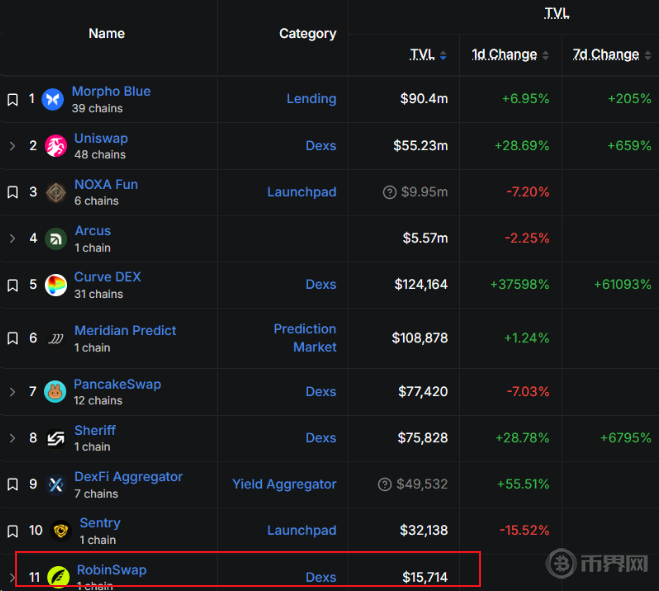Open Dexs category in Curve DEX row

[321, 285]
